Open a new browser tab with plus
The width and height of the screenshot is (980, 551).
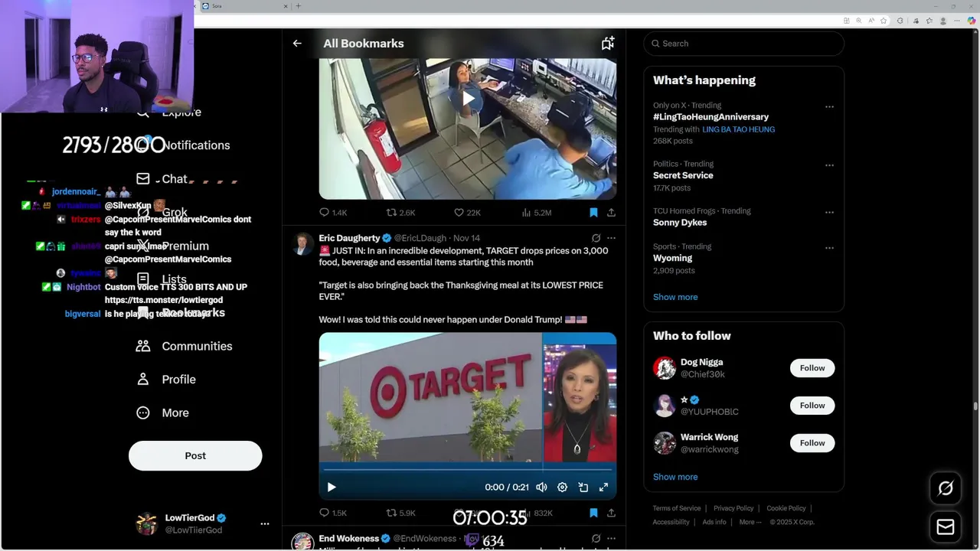[x=298, y=6]
